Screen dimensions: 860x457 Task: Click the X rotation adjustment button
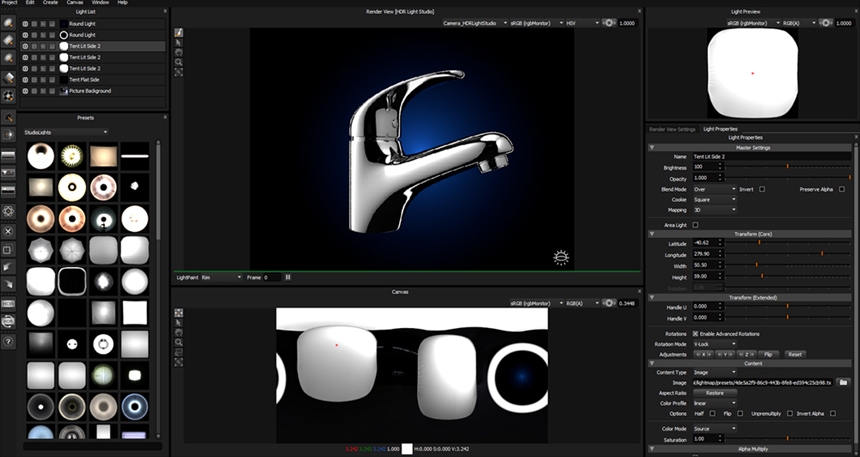703,354
